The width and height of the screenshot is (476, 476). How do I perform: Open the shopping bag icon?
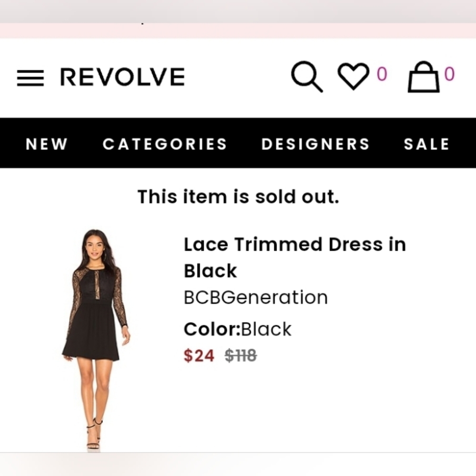click(424, 77)
